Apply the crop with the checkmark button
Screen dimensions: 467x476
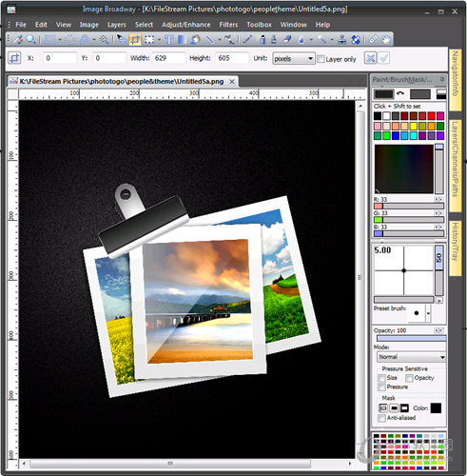[x=383, y=58]
